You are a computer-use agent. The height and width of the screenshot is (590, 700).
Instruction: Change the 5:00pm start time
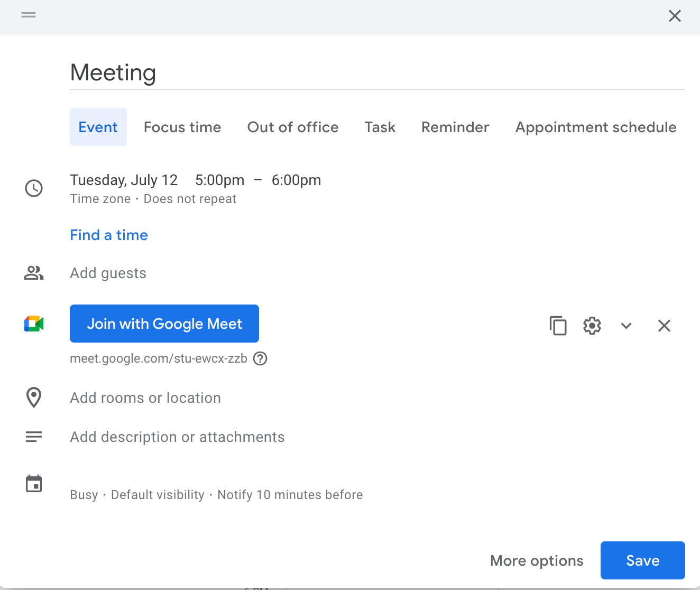click(220, 180)
